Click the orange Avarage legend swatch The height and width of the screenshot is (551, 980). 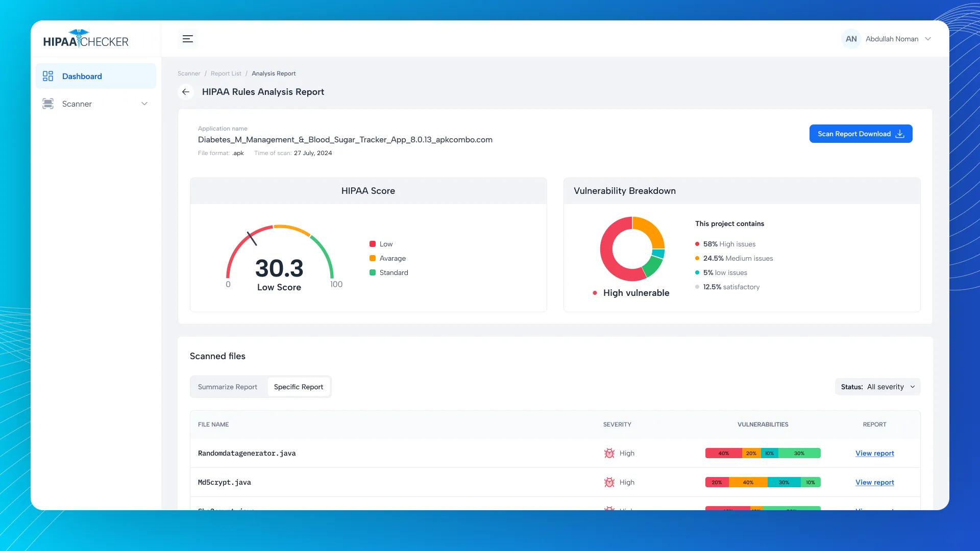(x=373, y=258)
